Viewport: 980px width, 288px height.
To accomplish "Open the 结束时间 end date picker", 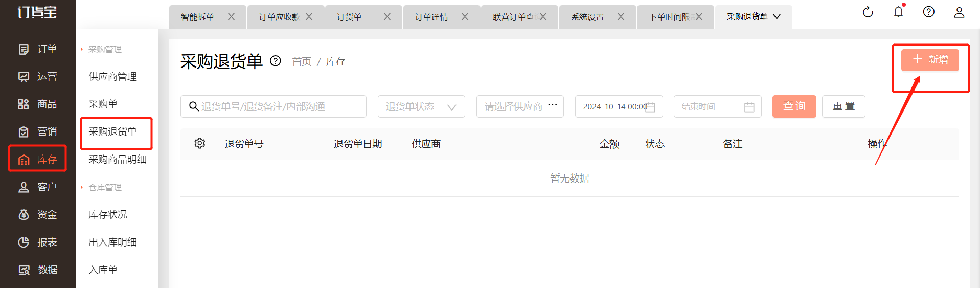I will pos(717,106).
